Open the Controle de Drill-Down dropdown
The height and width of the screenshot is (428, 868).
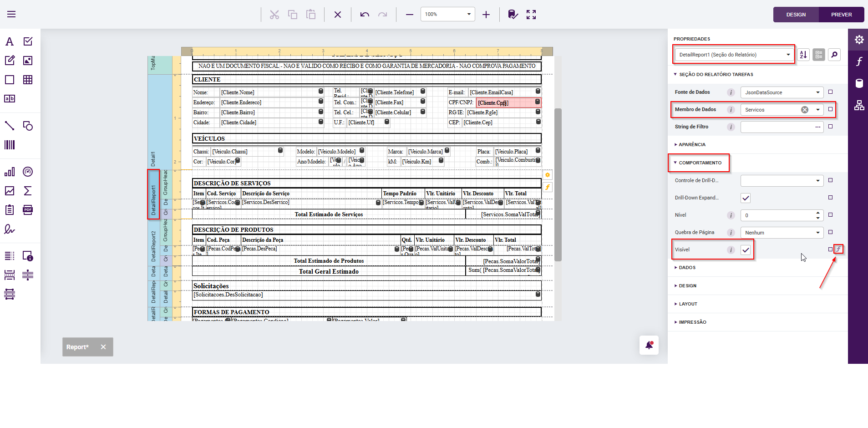click(818, 181)
